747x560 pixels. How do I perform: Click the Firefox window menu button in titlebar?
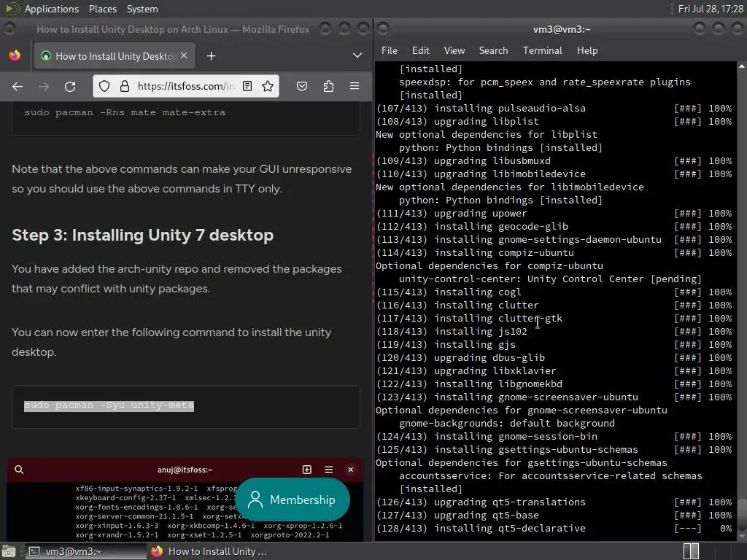(x=9, y=29)
